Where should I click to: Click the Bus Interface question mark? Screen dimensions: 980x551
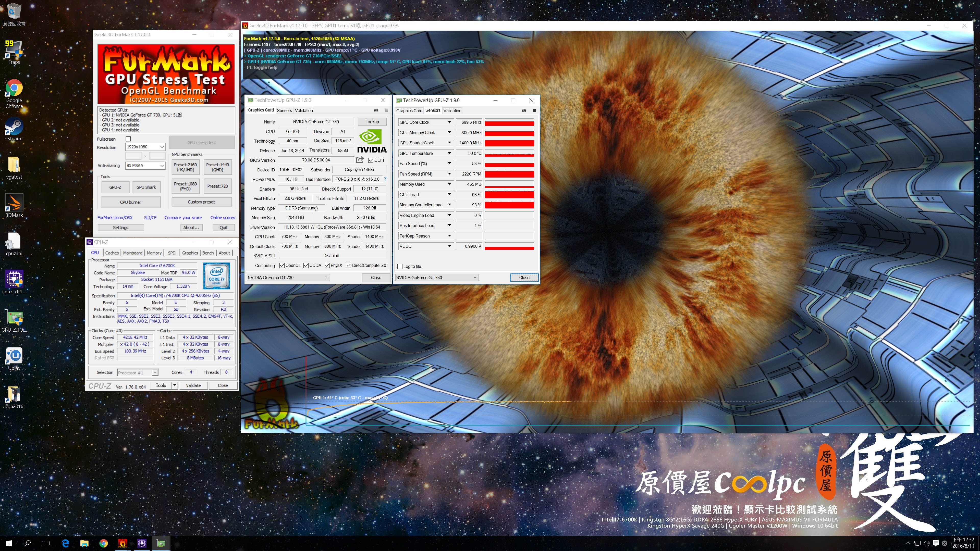pyautogui.click(x=385, y=179)
